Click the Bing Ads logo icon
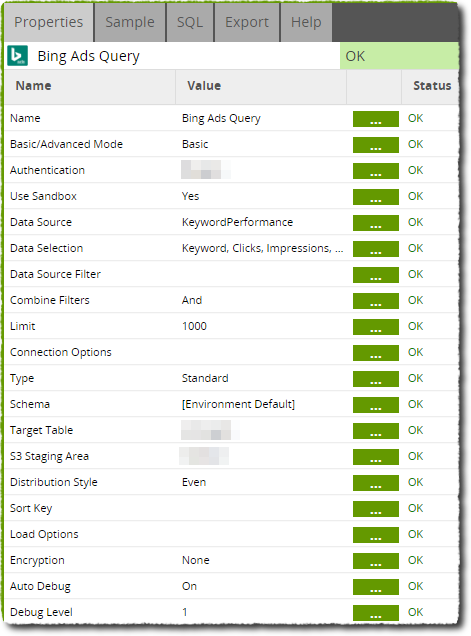The image size is (471, 636). point(17,56)
